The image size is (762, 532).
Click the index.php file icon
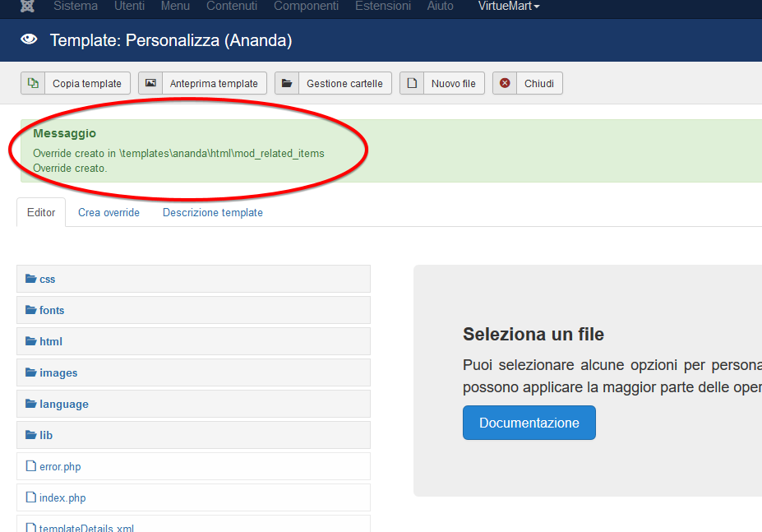click(31, 497)
